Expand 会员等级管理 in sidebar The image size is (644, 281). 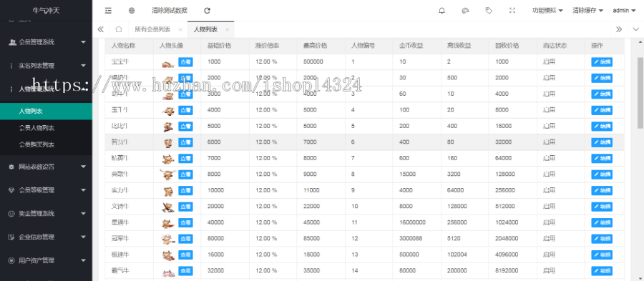(x=46, y=190)
